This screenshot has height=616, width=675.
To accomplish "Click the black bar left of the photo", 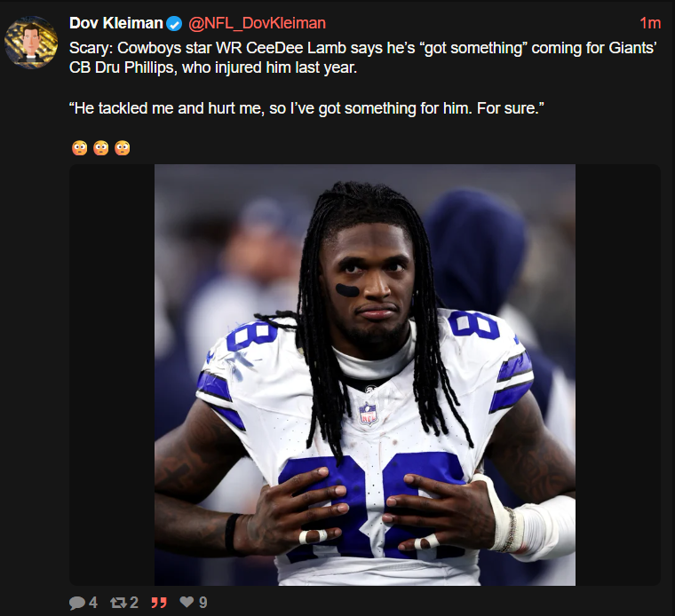I will pyautogui.click(x=112, y=375).
